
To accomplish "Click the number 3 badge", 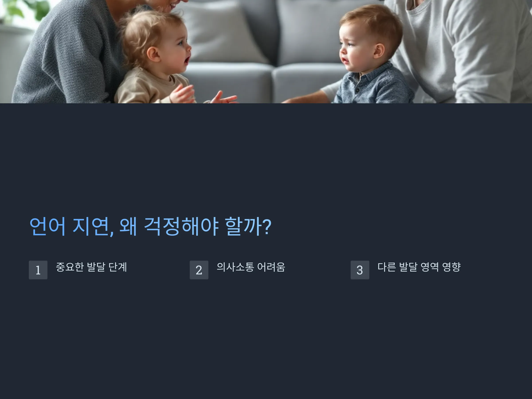I will 360,270.
